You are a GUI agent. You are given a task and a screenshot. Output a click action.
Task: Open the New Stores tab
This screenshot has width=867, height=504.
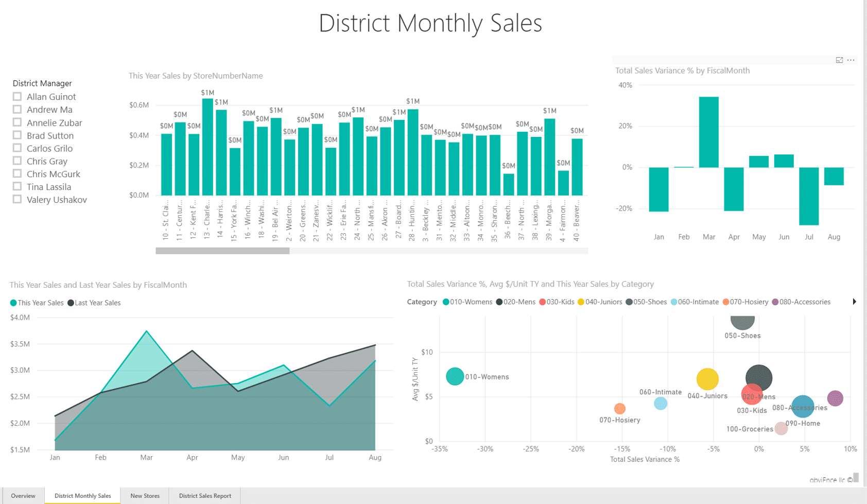pos(145,496)
